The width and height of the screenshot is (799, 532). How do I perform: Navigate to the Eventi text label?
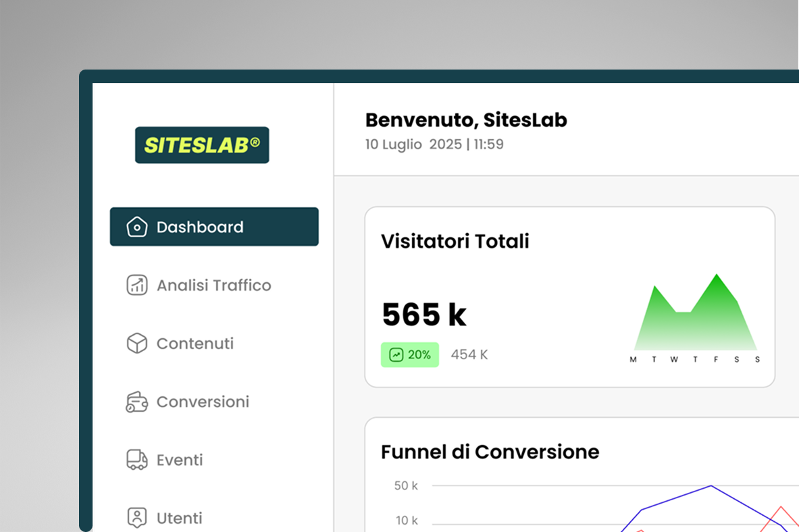tap(180, 460)
